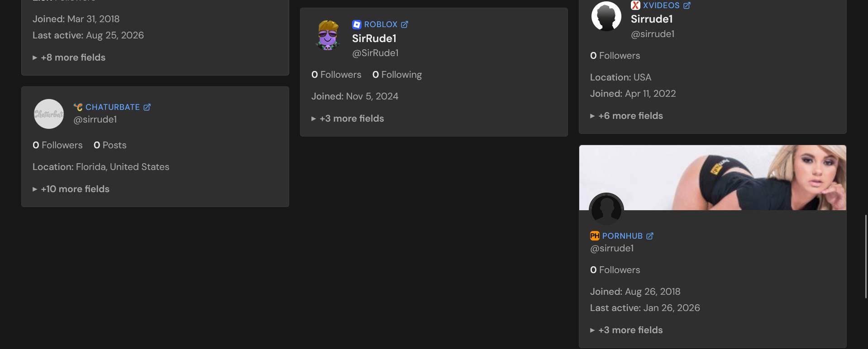Screen dimensions: 868x349
Task: Expand +10 more fields under Chaturbate
Action: coord(71,189)
